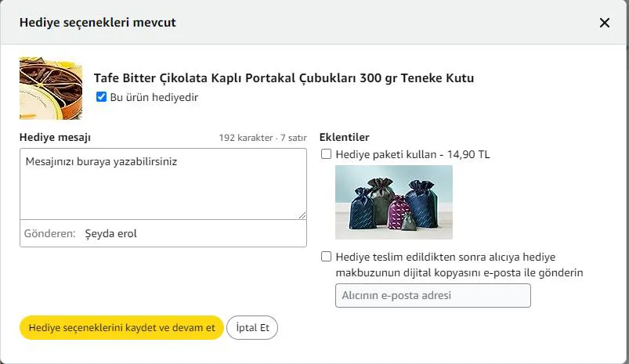Save gift options and continue
629x364 pixels.
click(121, 327)
